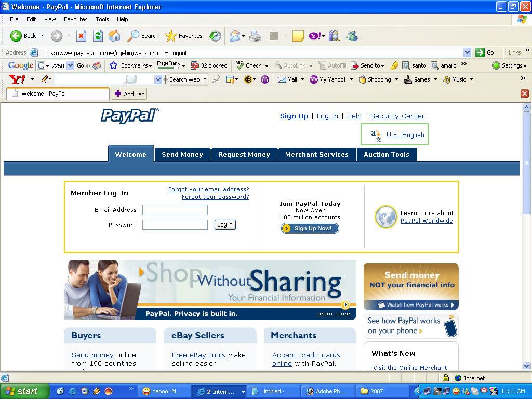
Task: Open the address bar URL dropdown
Action: pos(467,52)
